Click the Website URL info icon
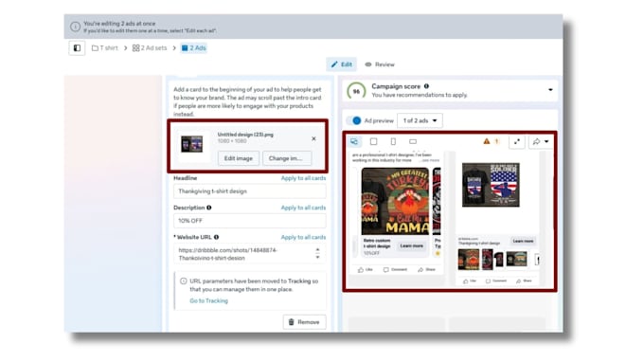644x363 pixels. 217,237
